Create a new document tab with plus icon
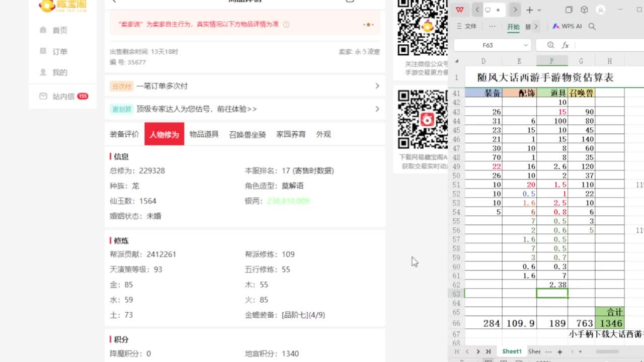The image size is (644, 362). [529, 10]
